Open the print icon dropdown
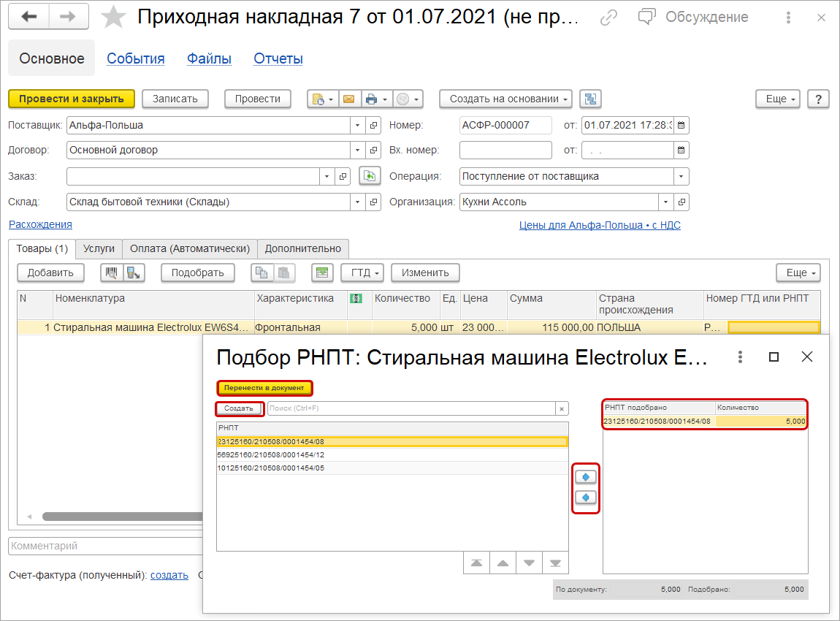 (x=377, y=99)
